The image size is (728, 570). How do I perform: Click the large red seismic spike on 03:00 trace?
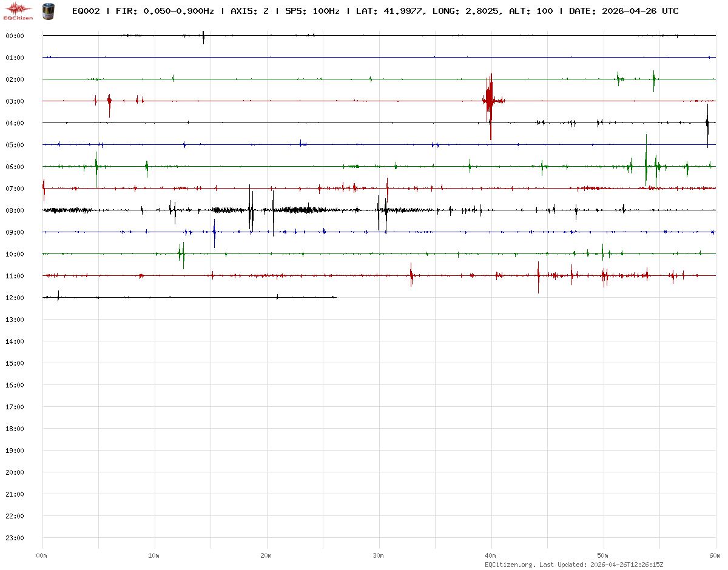(x=489, y=101)
